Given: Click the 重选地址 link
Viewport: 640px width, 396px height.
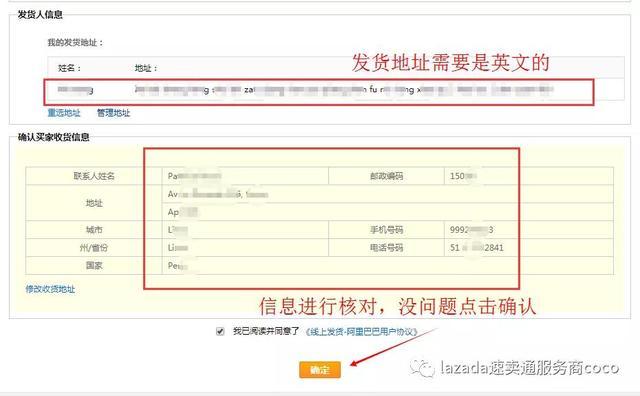Looking at the screenshot, I should coord(64,113).
